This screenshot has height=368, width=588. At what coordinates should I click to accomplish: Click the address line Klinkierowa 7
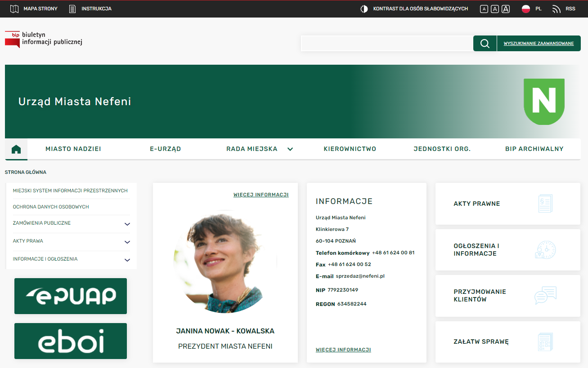click(x=332, y=230)
